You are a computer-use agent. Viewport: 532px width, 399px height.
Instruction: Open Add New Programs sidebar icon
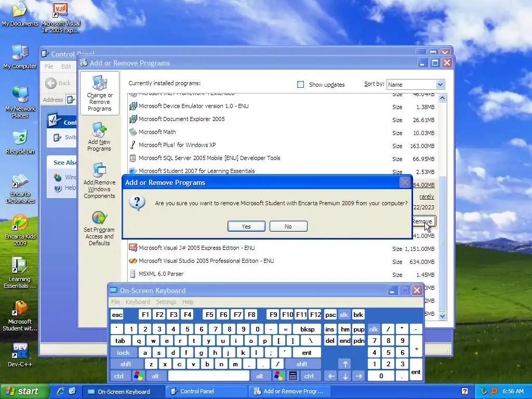click(99, 137)
